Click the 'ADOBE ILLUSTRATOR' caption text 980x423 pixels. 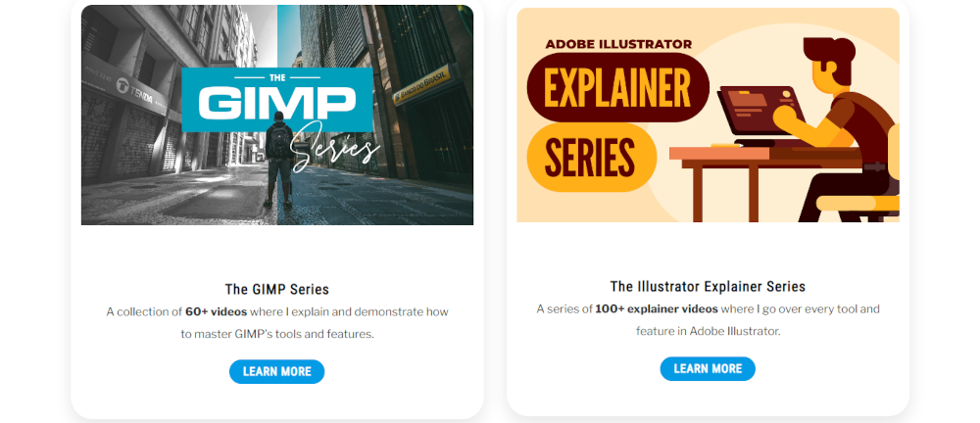click(x=618, y=44)
